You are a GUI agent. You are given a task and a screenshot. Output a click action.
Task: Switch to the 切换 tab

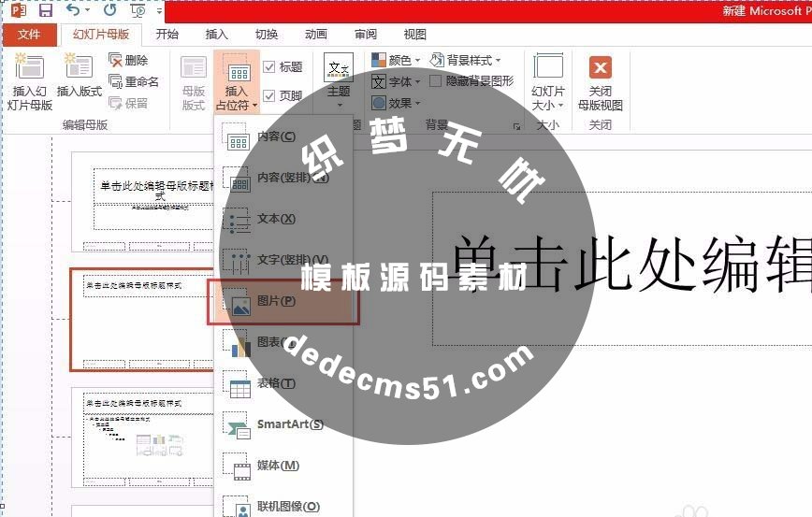pos(267,35)
